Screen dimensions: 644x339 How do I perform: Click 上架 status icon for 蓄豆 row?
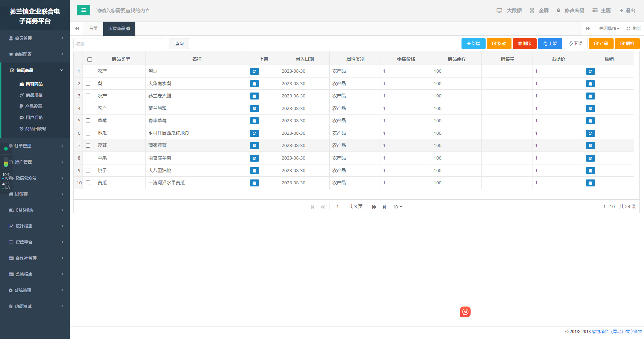click(x=255, y=71)
